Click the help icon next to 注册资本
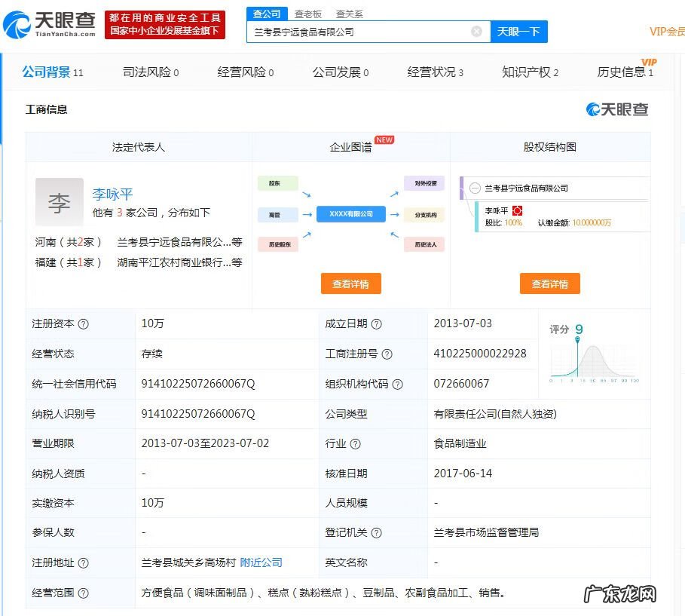The height and width of the screenshot is (616, 685). pyautogui.click(x=84, y=324)
